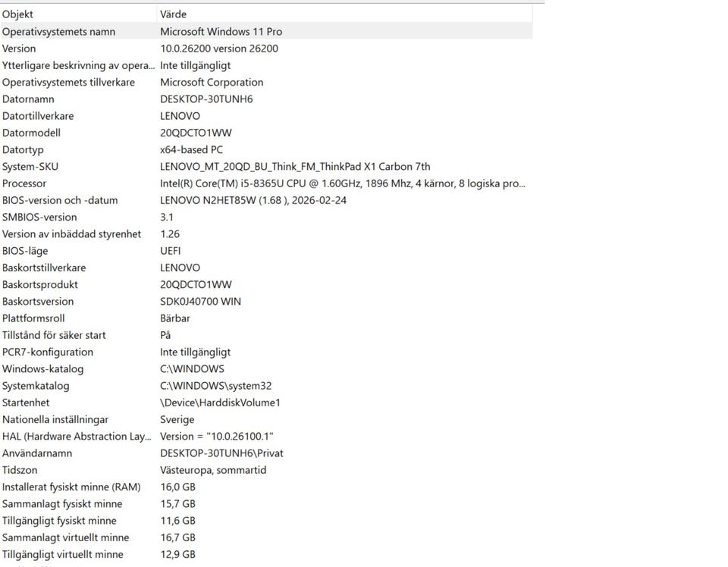Click the Windows-katalog label
This screenshot has width=728, height=567.
[42, 369]
